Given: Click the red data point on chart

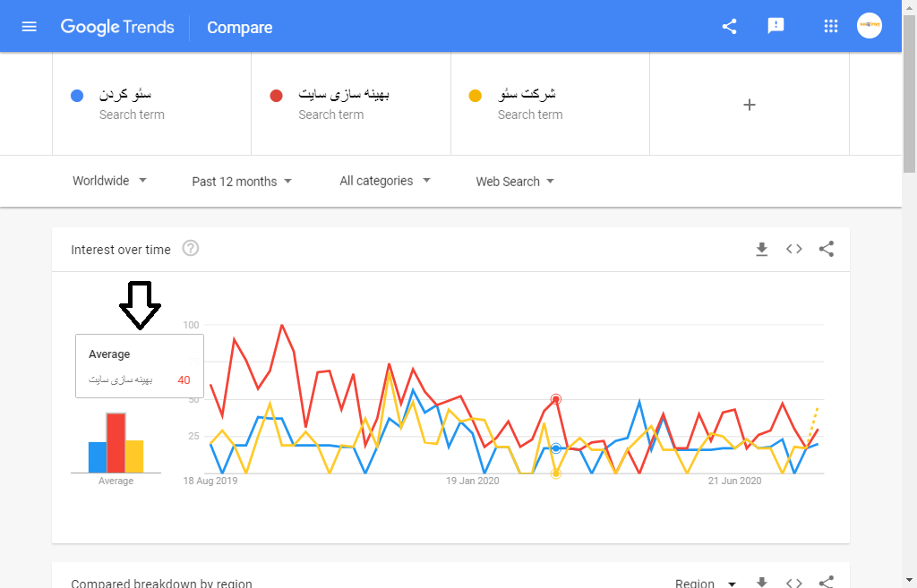Looking at the screenshot, I should [556, 399].
